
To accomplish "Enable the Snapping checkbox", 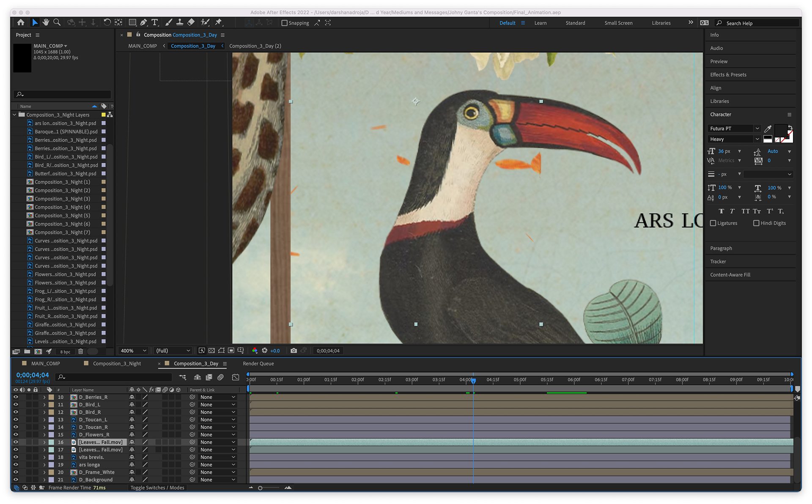I will coord(285,23).
